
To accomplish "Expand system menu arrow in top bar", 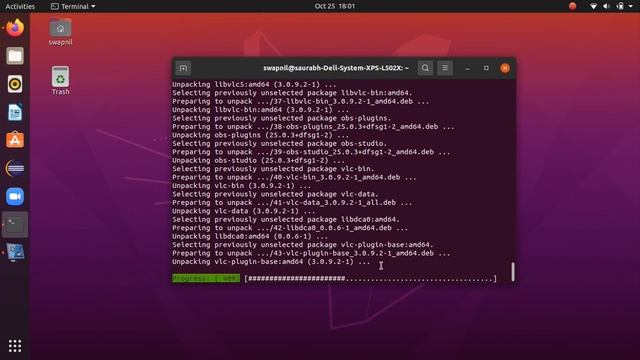I will point(631,6).
